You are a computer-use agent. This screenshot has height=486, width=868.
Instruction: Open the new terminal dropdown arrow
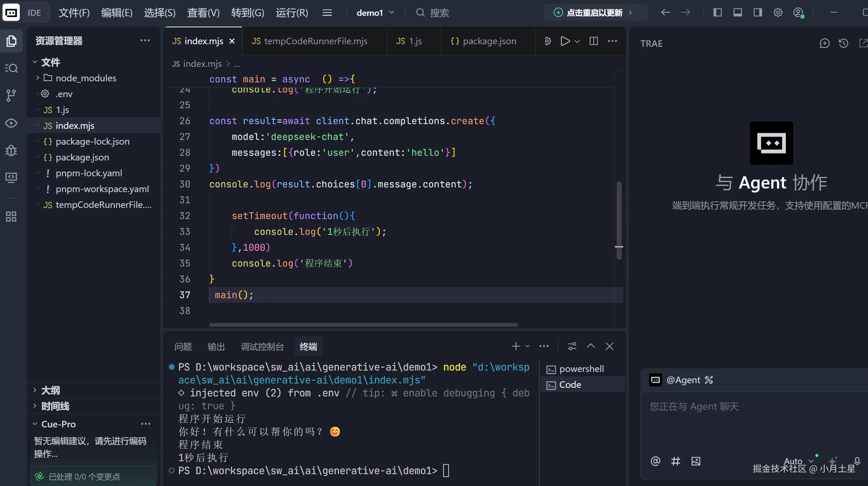pyautogui.click(x=527, y=346)
